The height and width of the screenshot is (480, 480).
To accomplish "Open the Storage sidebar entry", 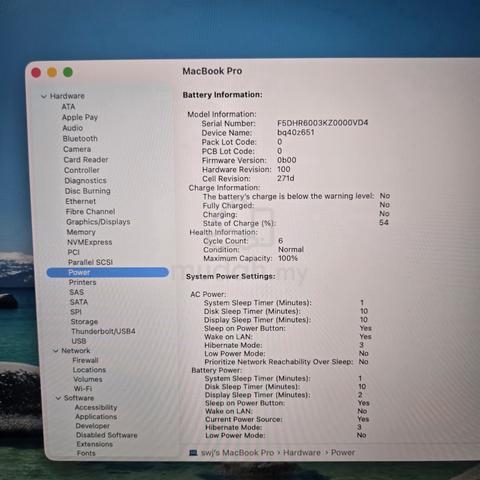I will click(x=84, y=322).
